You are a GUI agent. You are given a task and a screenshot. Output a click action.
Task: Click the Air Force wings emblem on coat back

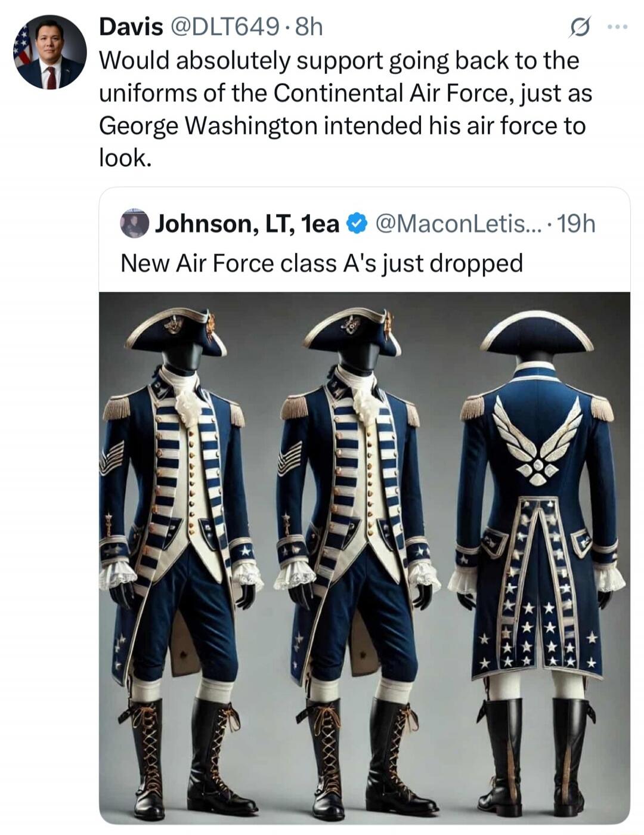[537, 441]
